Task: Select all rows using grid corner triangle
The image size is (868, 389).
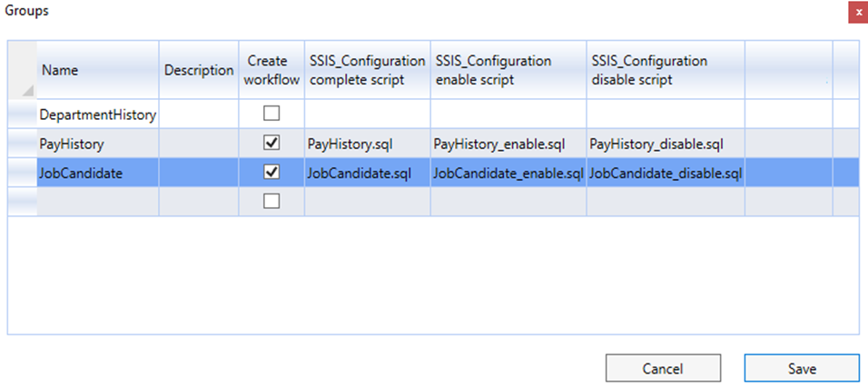Action: (23, 70)
